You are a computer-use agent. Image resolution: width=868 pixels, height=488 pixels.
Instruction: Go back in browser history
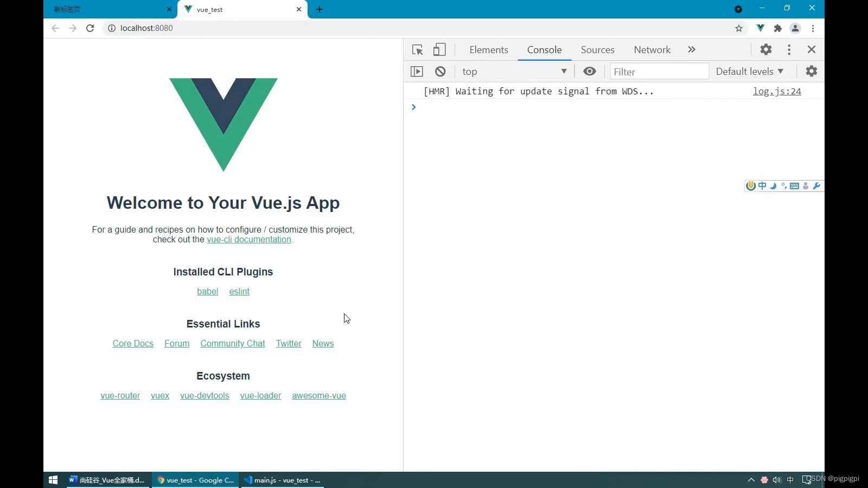55,28
